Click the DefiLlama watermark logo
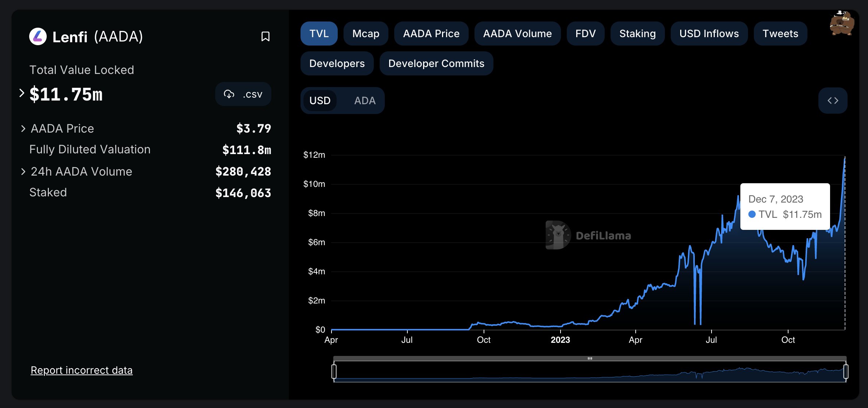868x408 pixels. click(558, 235)
